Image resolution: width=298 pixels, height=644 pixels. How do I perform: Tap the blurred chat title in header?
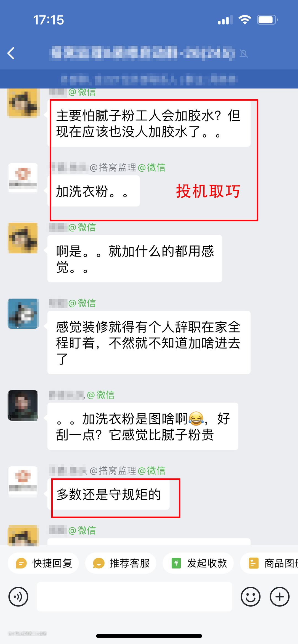(143, 53)
